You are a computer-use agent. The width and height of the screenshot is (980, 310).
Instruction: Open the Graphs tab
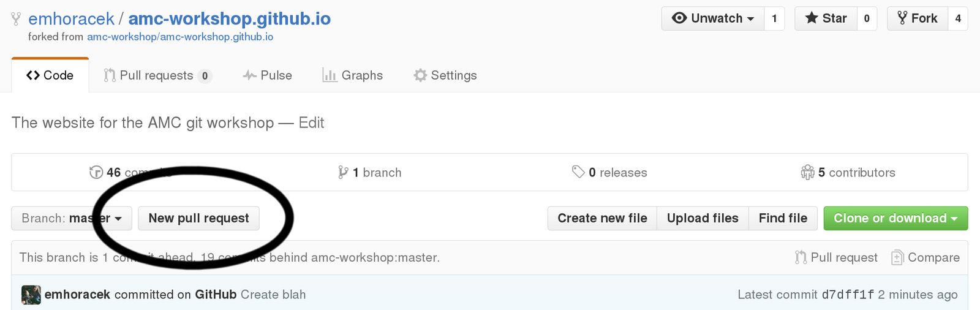tap(352, 75)
